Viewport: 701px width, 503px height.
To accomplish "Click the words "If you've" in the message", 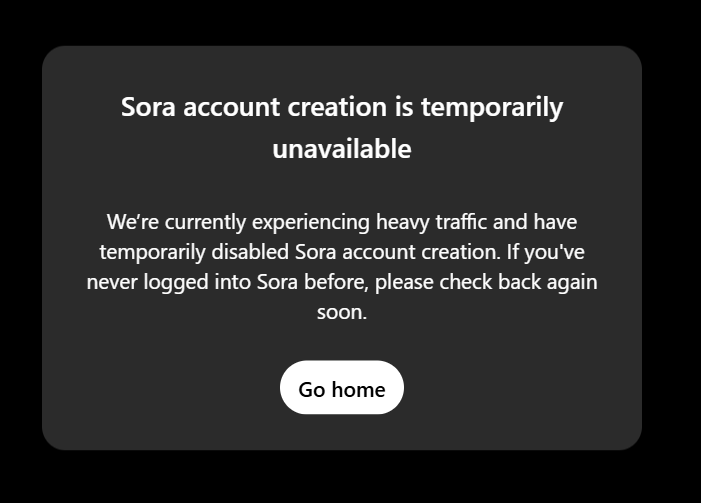I will 545,252.
